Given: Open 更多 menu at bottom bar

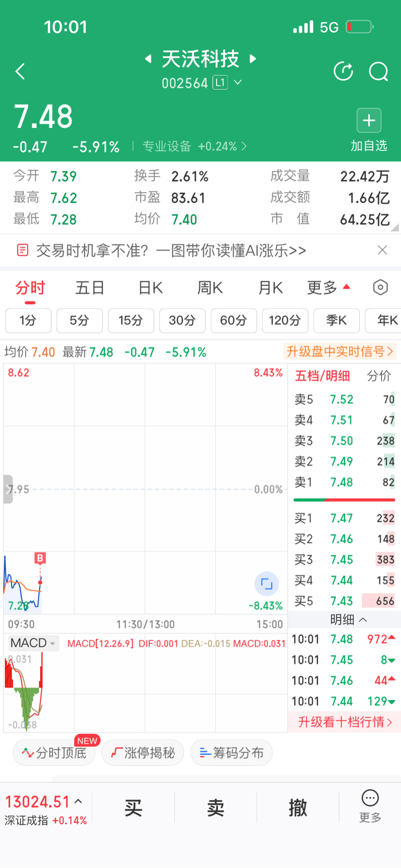Looking at the screenshot, I should [370, 806].
